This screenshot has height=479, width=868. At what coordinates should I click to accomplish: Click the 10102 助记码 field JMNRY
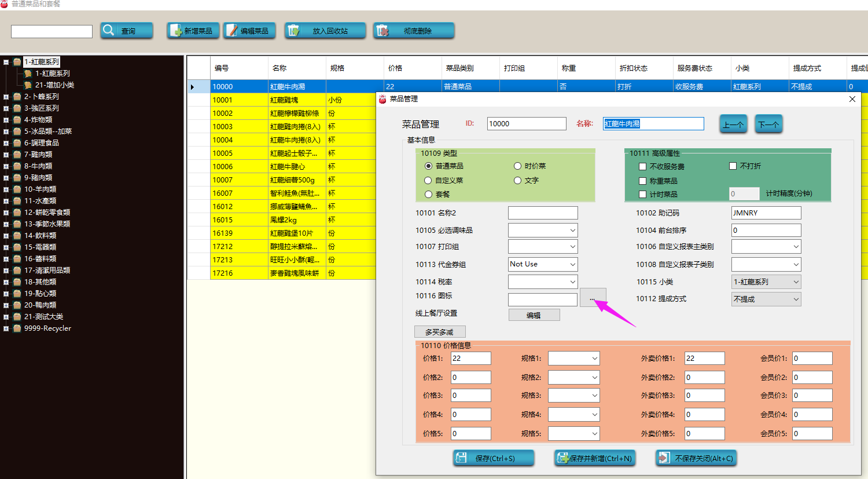(766, 213)
